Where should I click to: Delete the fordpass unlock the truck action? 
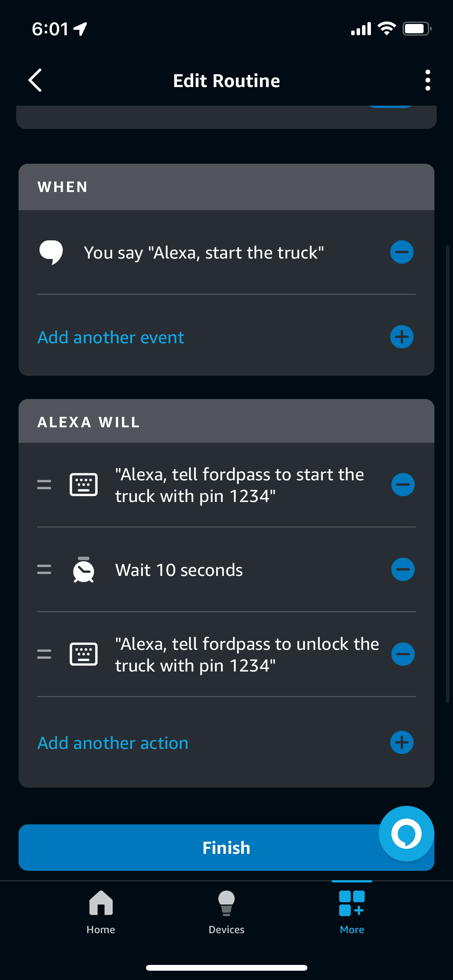(403, 654)
